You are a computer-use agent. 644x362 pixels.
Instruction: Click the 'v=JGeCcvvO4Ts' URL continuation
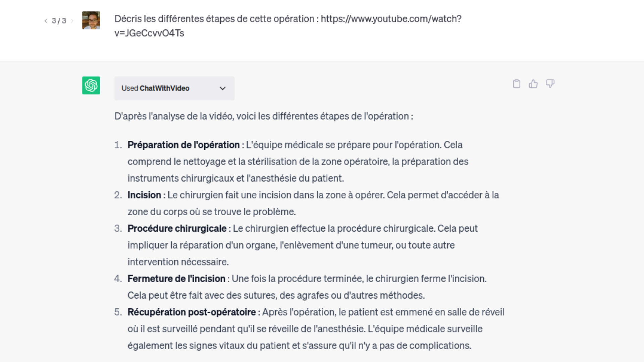point(149,33)
